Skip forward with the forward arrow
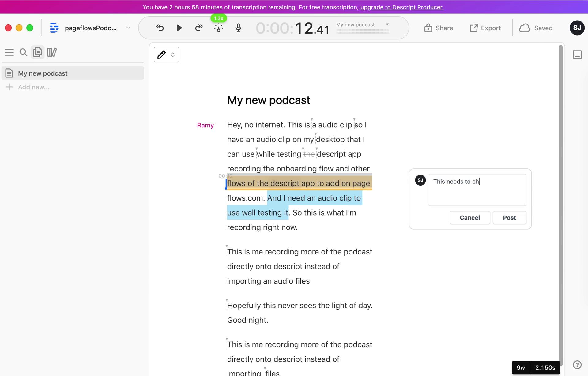Image resolution: width=588 pixels, height=376 pixels. click(x=199, y=28)
